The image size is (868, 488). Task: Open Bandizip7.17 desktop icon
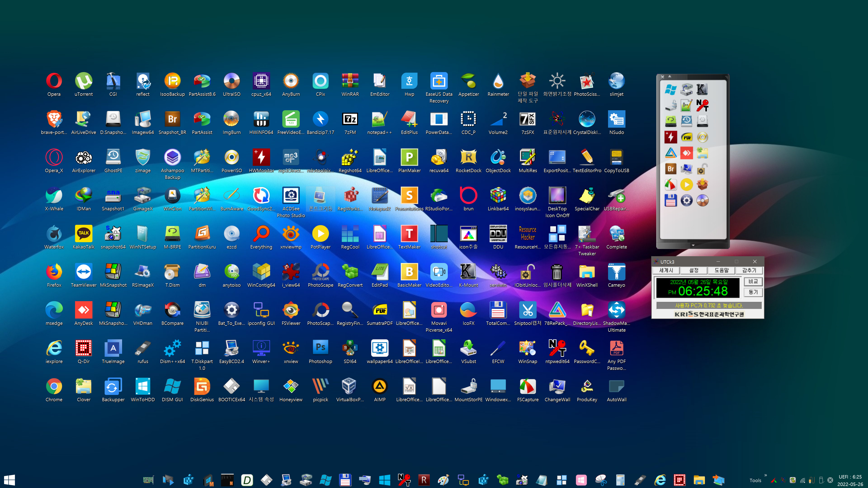tap(321, 122)
